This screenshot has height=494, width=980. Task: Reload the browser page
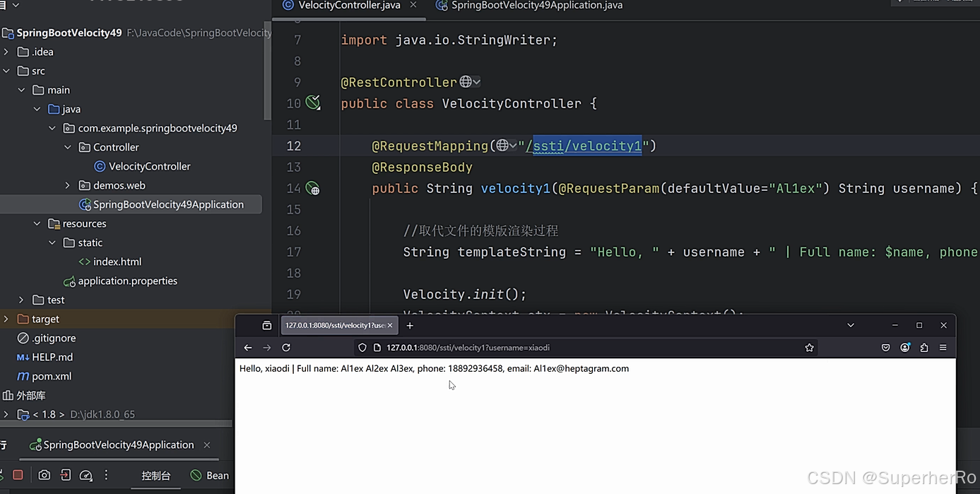pyautogui.click(x=286, y=348)
